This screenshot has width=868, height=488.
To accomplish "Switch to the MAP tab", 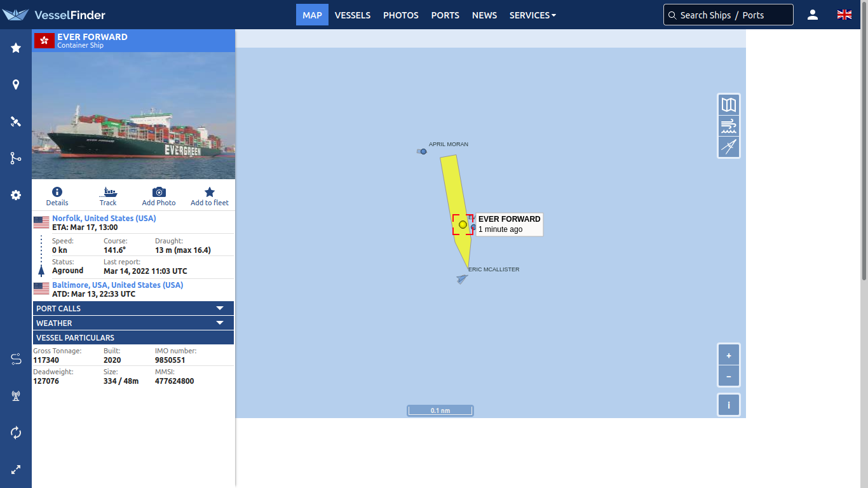I will (x=312, y=15).
